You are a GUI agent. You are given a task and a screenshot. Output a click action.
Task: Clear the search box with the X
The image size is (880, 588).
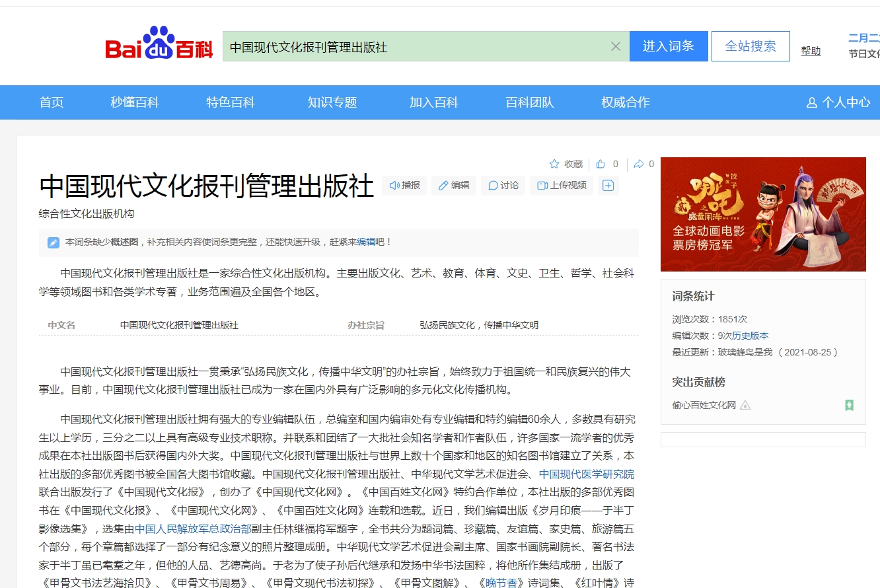[616, 46]
